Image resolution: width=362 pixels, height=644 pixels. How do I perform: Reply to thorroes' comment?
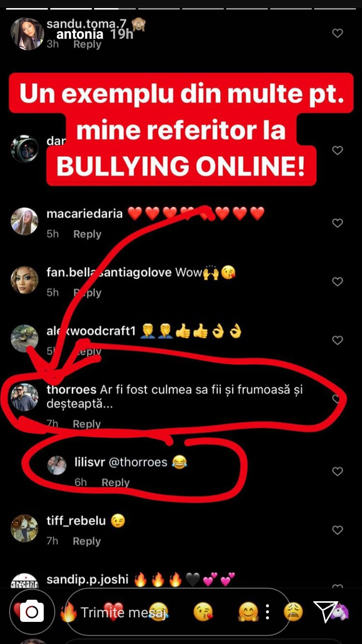pos(86,424)
